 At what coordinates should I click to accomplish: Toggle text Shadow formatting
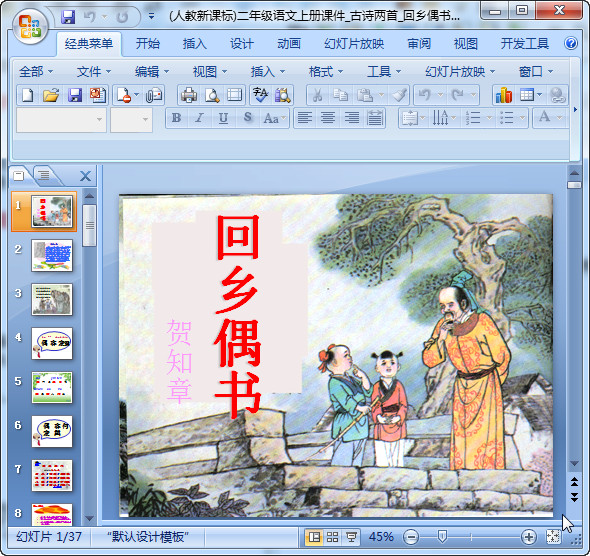click(247, 118)
